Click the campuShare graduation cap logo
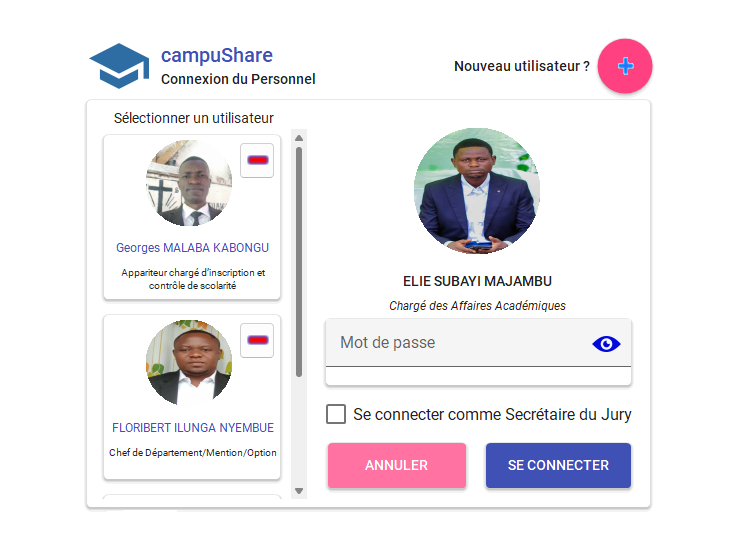This screenshot has width=738, height=548. point(119,66)
